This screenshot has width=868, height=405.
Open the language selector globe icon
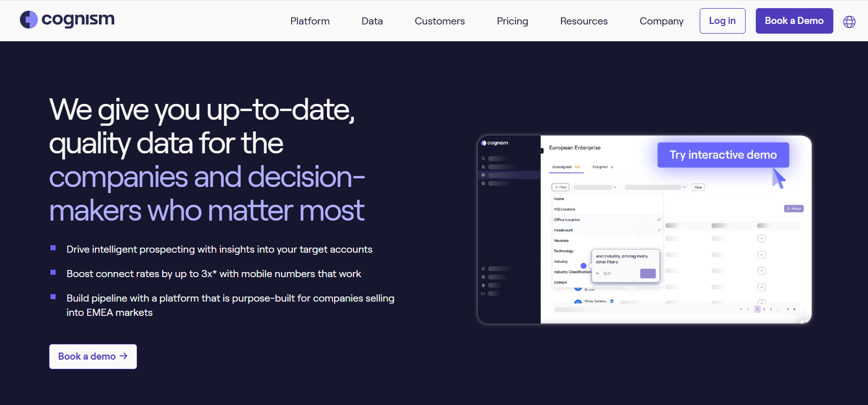(x=849, y=21)
